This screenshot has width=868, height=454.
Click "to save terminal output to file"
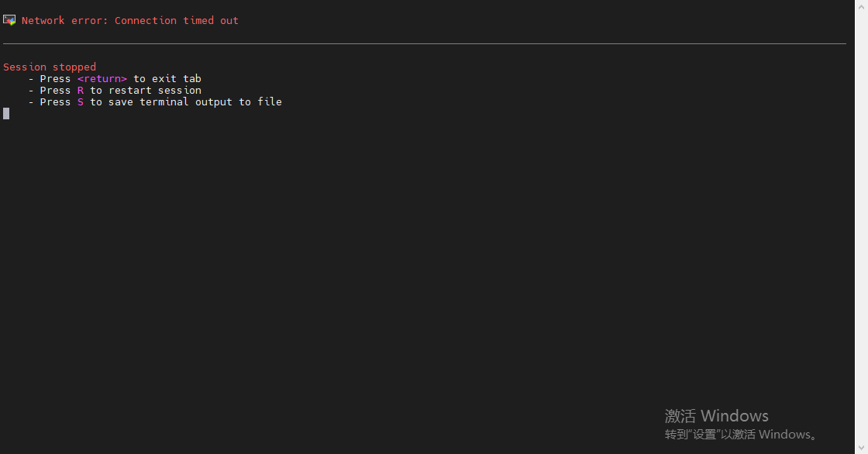click(x=186, y=102)
